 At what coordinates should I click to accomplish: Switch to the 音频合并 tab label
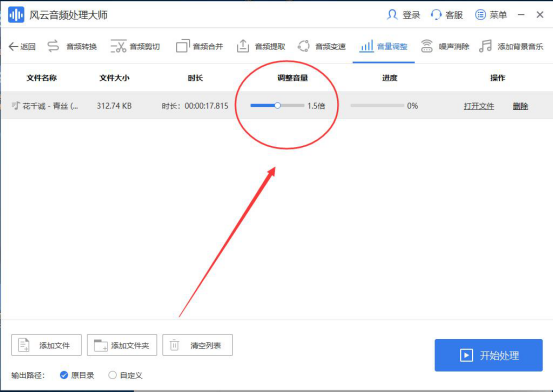[208, 47]
